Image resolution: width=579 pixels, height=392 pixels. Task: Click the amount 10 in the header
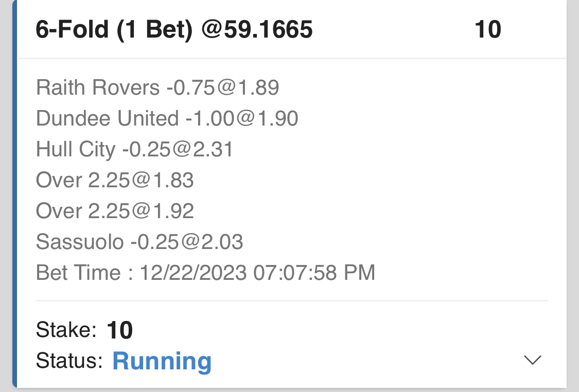coord(487,30)
